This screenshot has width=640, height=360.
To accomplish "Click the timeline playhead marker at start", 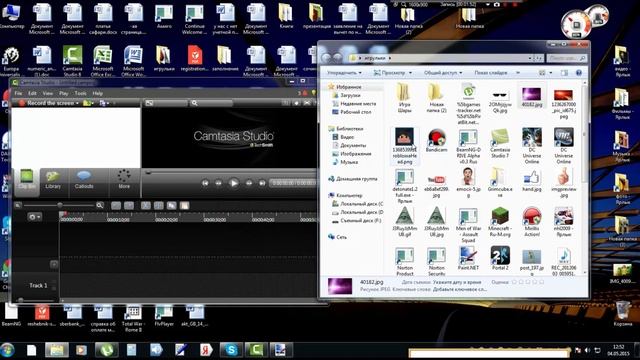I will click(x=62, y=214).
